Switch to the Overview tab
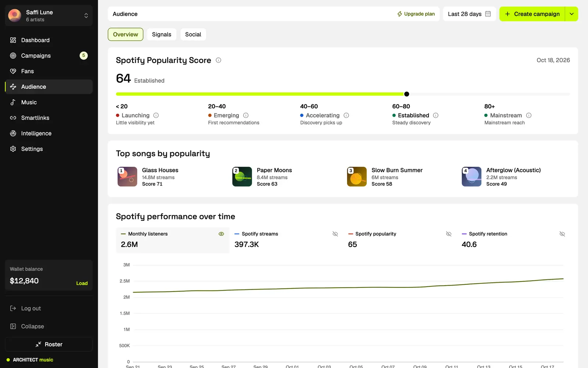The image size is (588, 368). (126, 34)
